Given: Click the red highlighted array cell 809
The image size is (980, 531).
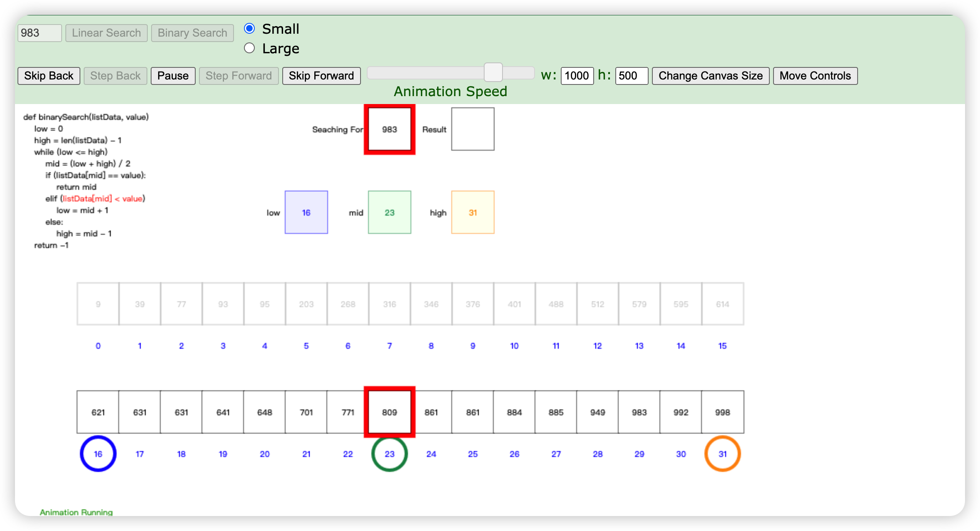Looking at the screenshot, I should [x=389, y=412].
